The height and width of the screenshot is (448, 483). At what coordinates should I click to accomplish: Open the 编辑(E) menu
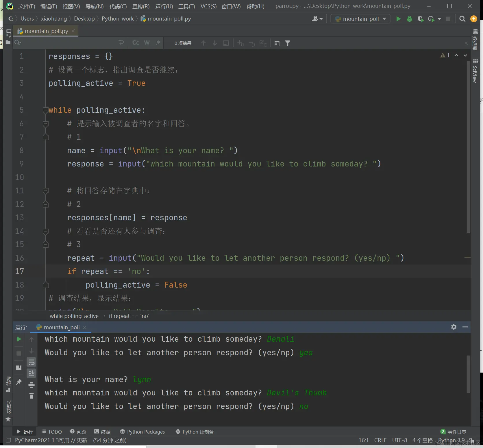(x=49, y=6)
